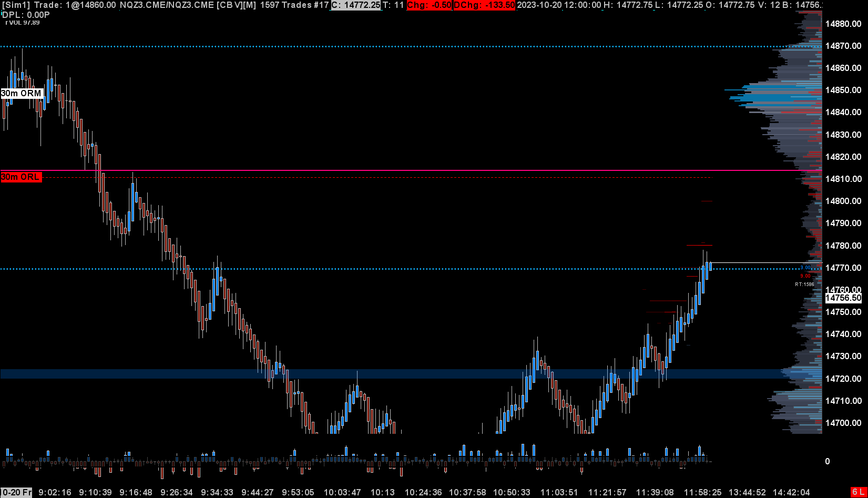Select the Trade: 1@14860.00 position text
868x498 pixels.
[x=75, y=5]
